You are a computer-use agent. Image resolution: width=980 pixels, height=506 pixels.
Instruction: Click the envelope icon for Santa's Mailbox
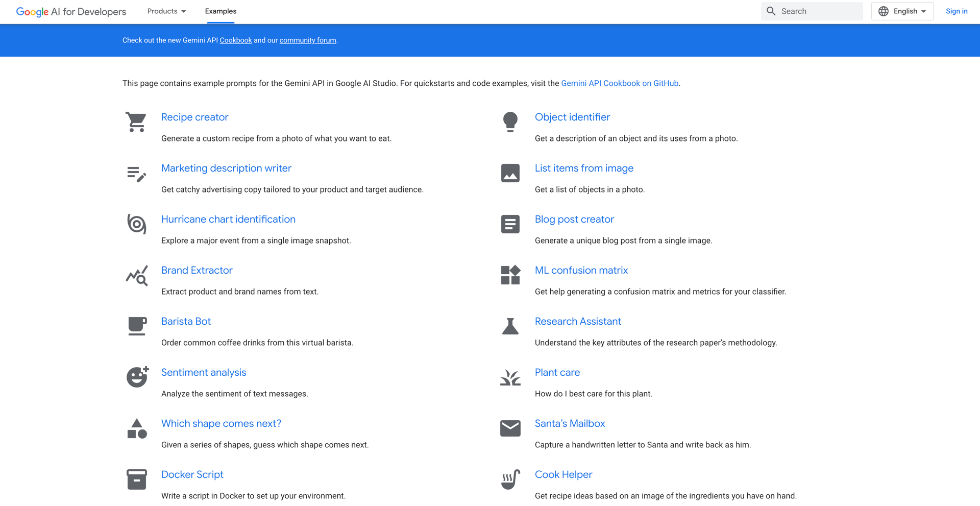(510, 428)
